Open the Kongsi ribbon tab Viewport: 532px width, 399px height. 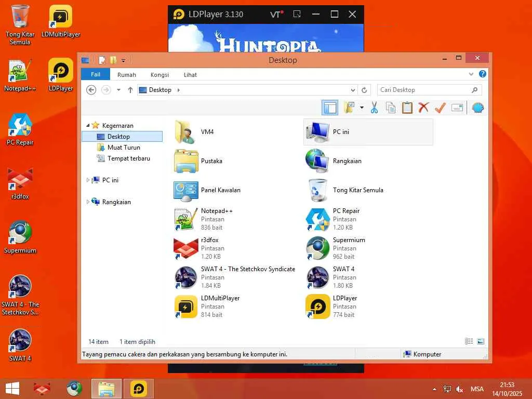point(159,75)
